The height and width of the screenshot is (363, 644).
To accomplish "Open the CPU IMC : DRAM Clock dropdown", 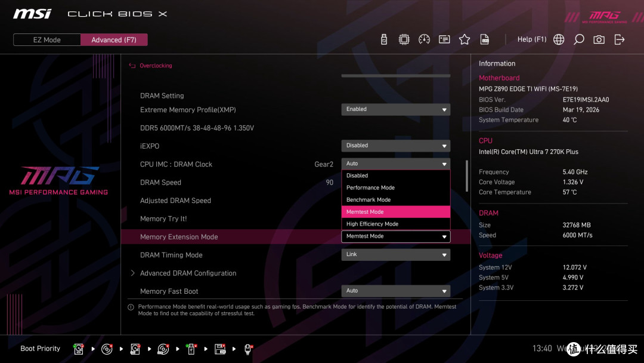I will [395, 164].
